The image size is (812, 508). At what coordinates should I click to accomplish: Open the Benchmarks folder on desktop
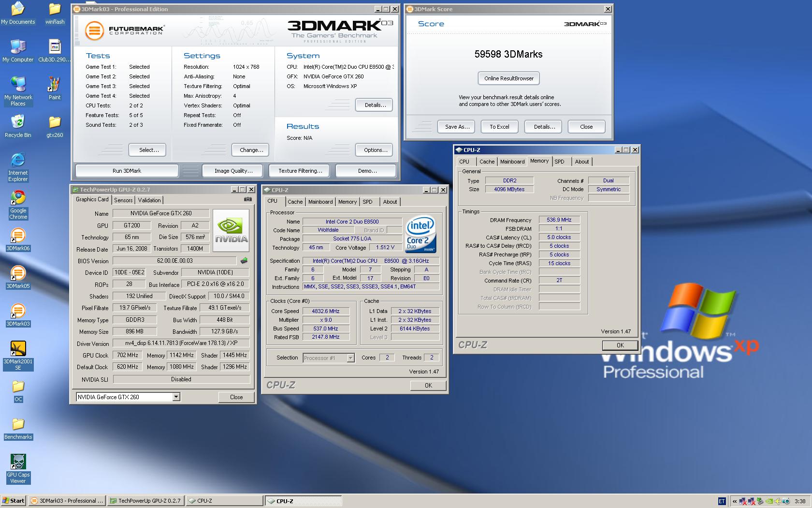[18, 428]
